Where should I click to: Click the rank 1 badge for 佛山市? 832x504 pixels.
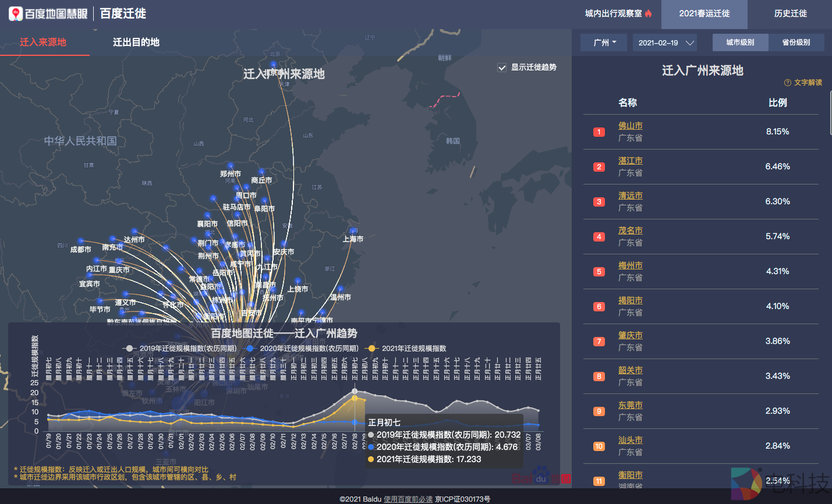pyautogui.click(x=599, y=132)
